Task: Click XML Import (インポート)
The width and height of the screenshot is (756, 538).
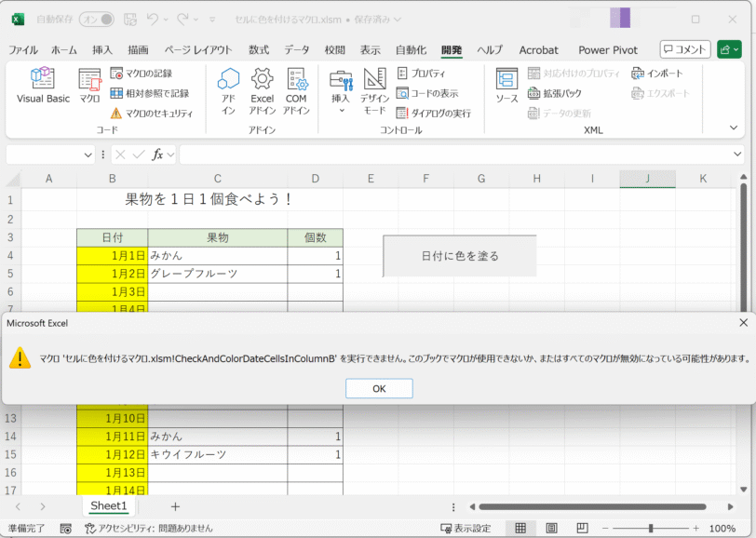Action: coord(657,74)
